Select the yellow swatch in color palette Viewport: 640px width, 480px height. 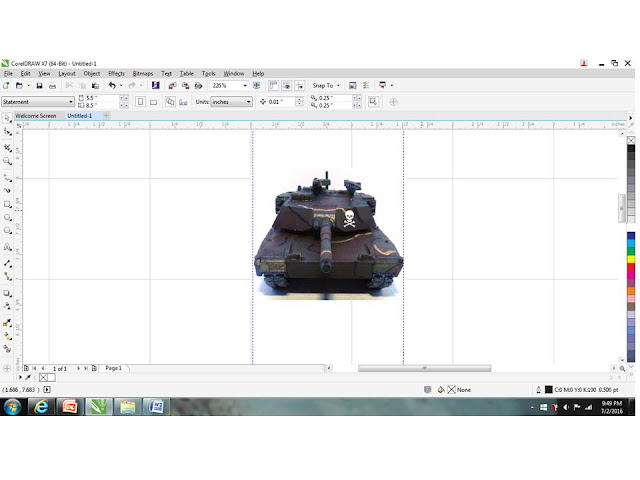(631, 259)
